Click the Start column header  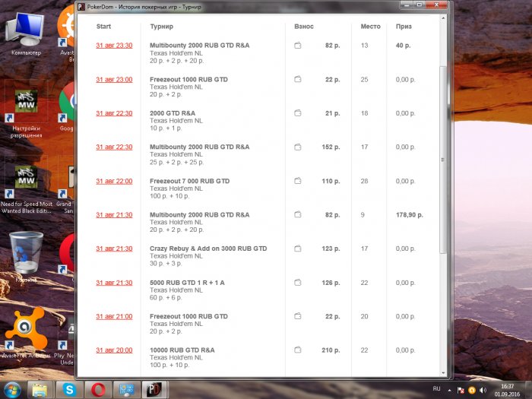click(x=103, y=27)
